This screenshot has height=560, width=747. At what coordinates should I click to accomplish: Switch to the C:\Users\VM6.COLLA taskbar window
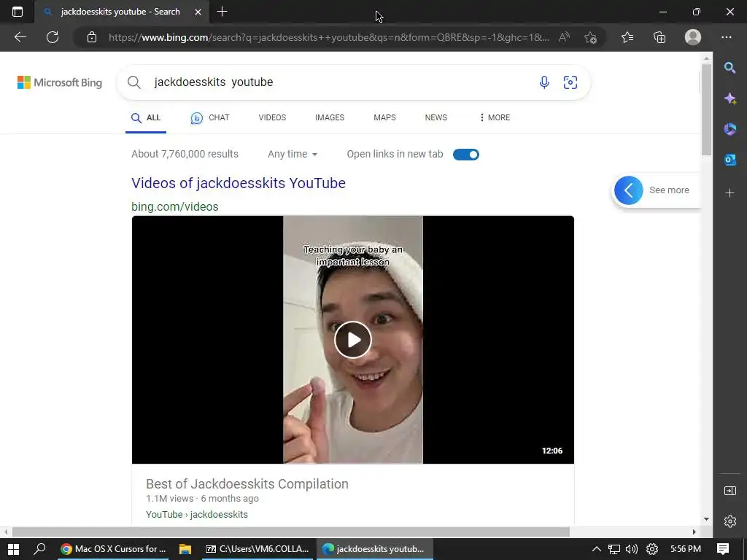(258, 549)
